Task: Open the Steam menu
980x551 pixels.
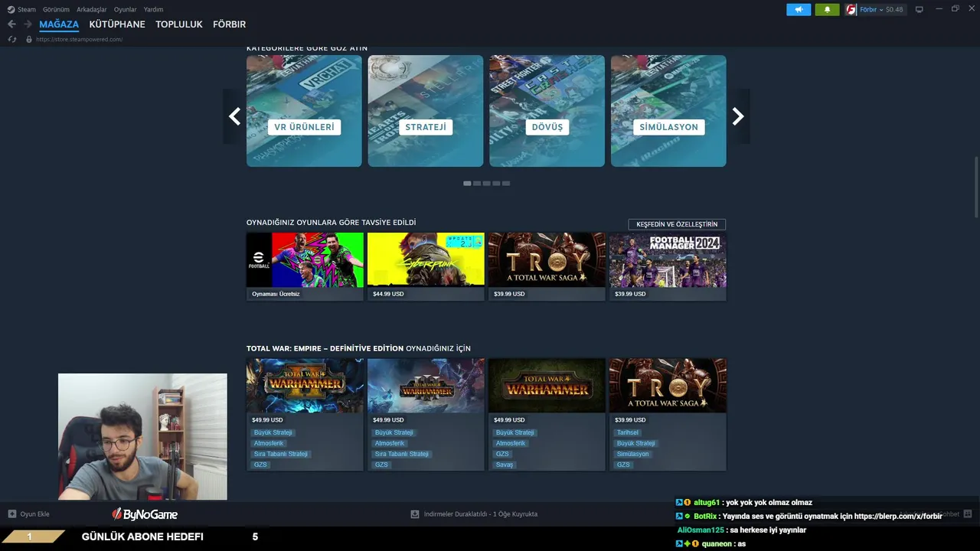Action: coord(27,9)
